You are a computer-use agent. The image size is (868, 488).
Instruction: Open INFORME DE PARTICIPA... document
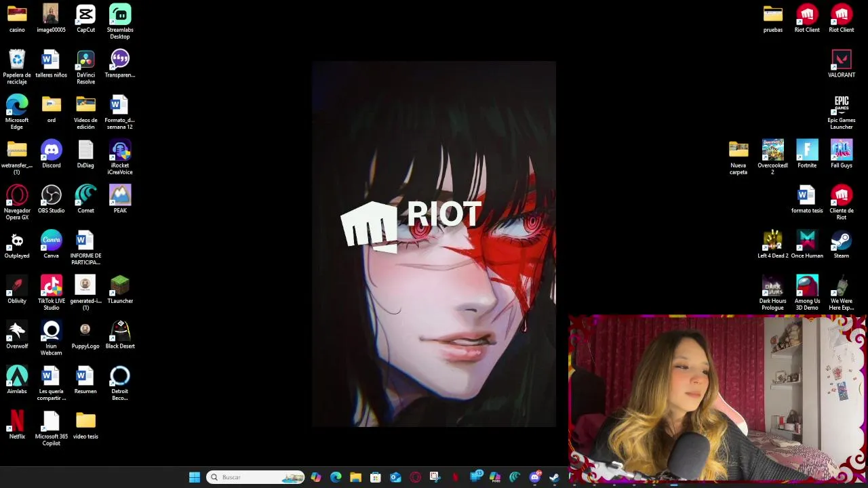click(x=85, y=247)
